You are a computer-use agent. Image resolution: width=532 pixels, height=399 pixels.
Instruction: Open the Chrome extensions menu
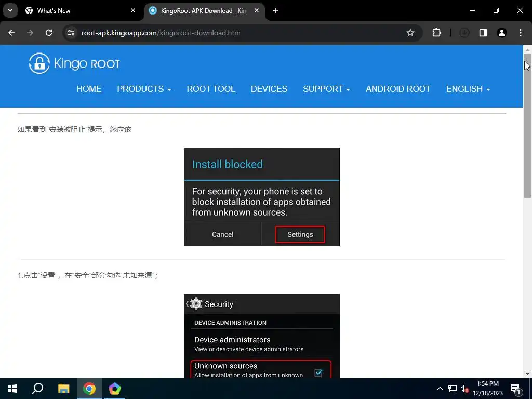[436, 33]
